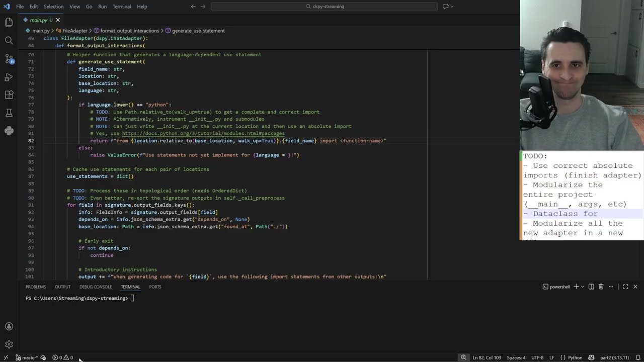The image size is (644, 362).
Task: Go to line via Ln 82, Col 103
Action: [488, 357]
